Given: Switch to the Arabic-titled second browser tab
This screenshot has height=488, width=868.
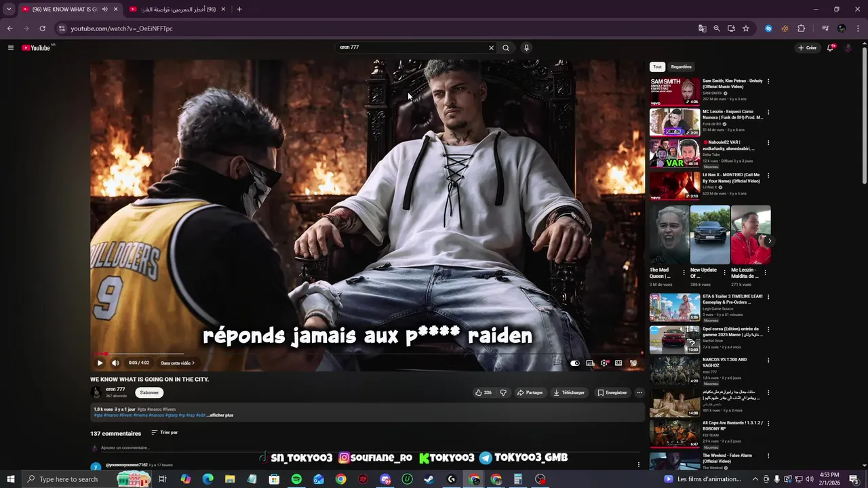Looking at the screenshot, I should coord(178,9).
